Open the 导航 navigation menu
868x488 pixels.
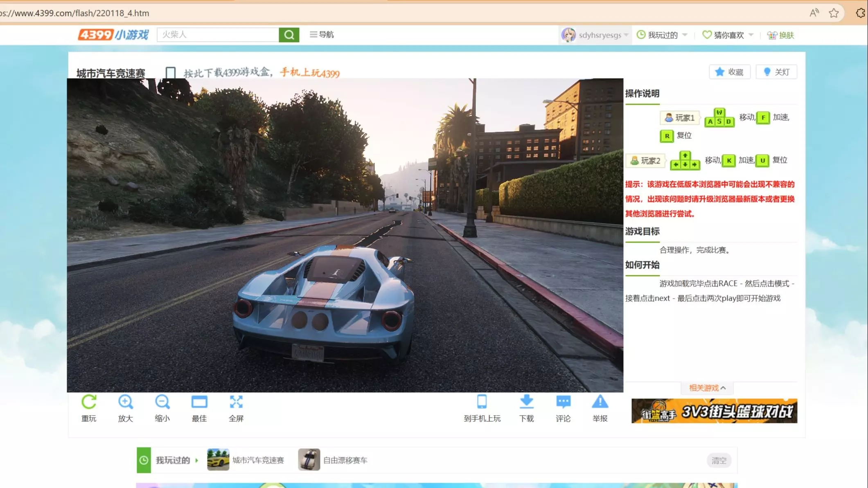(322, 35)
